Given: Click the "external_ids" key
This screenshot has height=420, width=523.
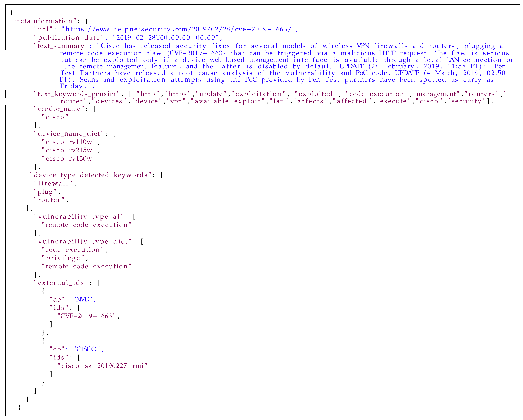Looking at the screenshot, I should coord(61,283).
